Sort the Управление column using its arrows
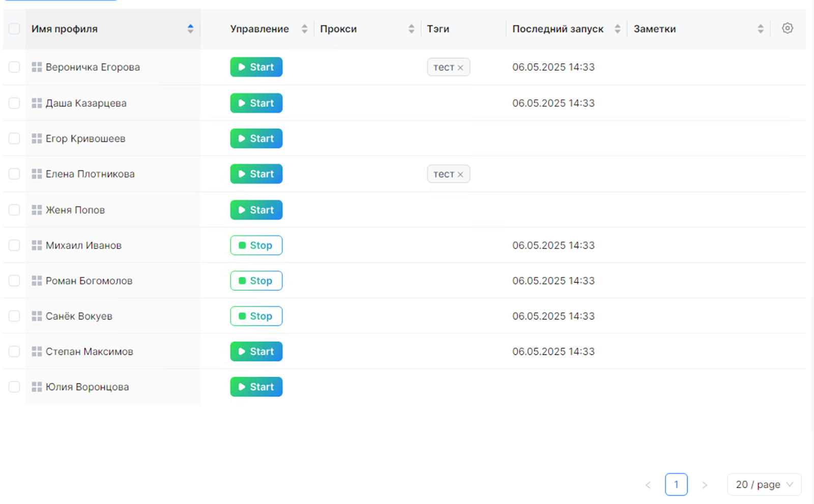814x504 pixels. pyautogui.click(x=304, y=28)
